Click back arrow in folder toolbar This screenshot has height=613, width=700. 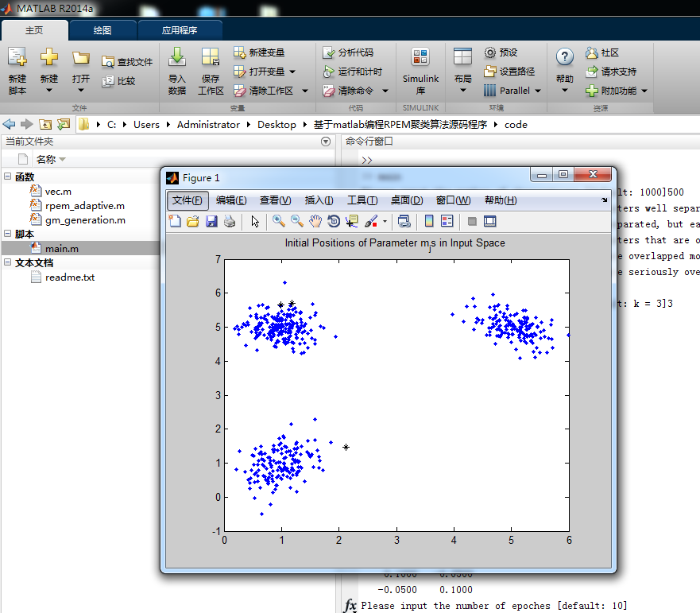tap(9, 124)
